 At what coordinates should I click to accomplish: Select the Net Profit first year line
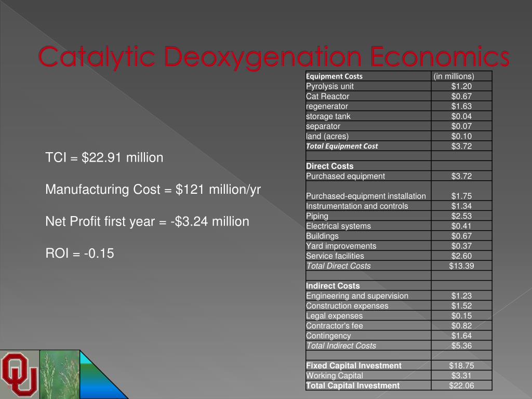[x=147, y=221]
